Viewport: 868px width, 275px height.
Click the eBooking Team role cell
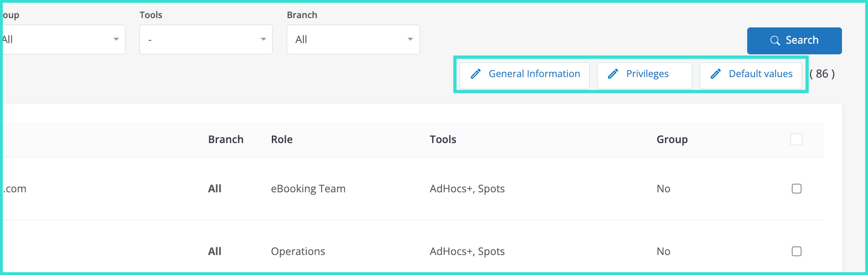tap(308, 189)
